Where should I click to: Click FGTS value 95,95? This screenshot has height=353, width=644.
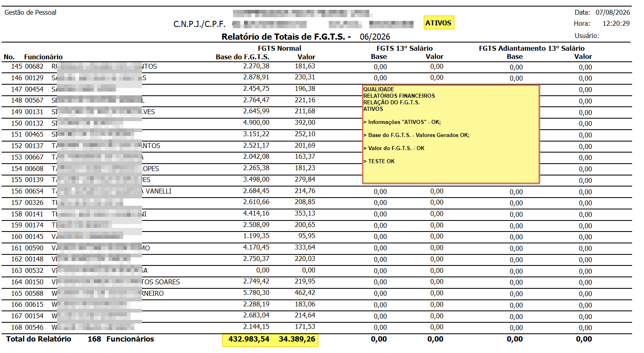(307, 236)
